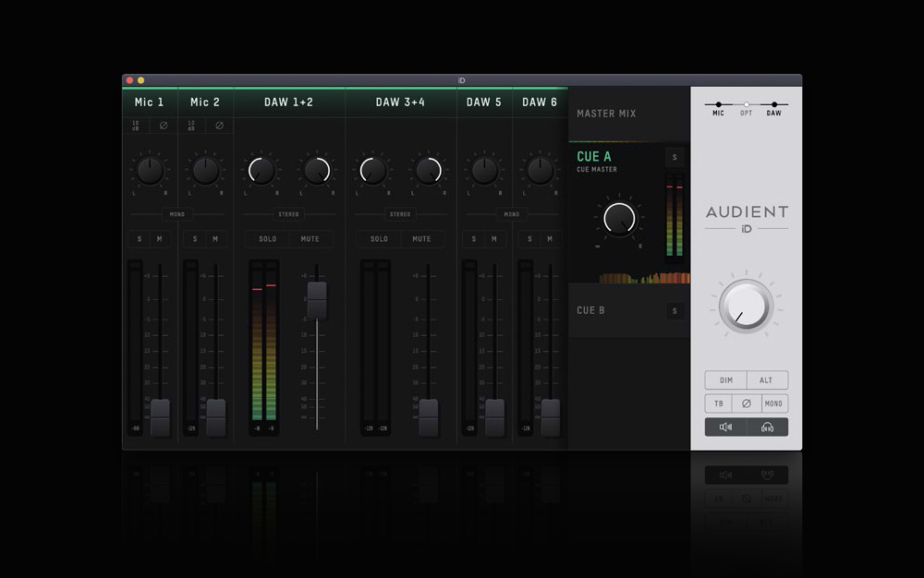The height and width of the screenshot is (578, 924).
Task: Activate TB talkback
Action: point(718,403)
